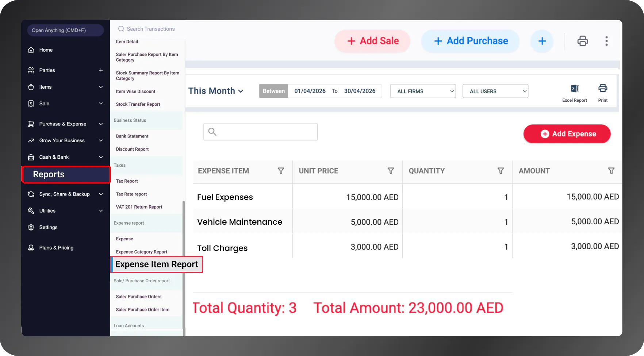The height and width of the screenshot is (356, 644).
Task: Open the Discount Report entry
Action: point(132,149)
